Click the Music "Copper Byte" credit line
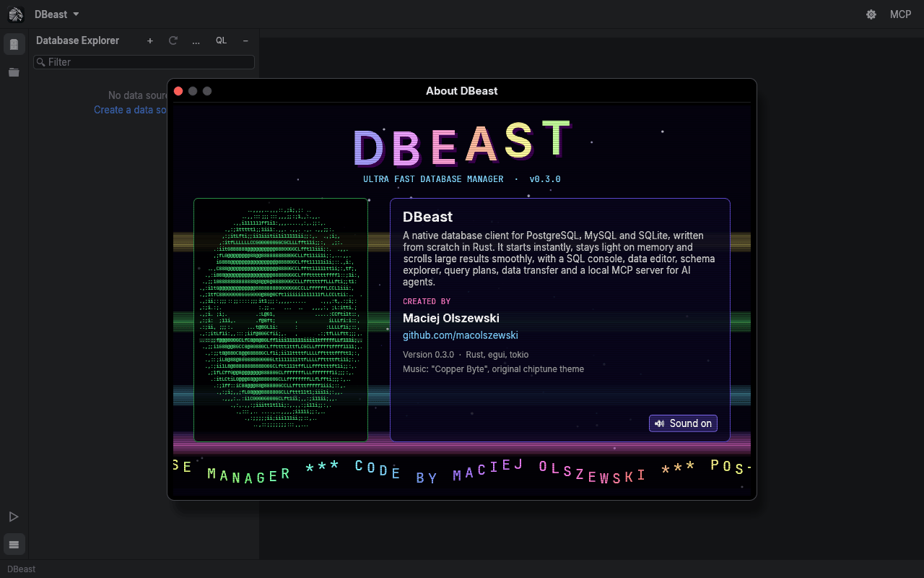The height and width of the screenshot is (578, 924). tap(494, 369)
